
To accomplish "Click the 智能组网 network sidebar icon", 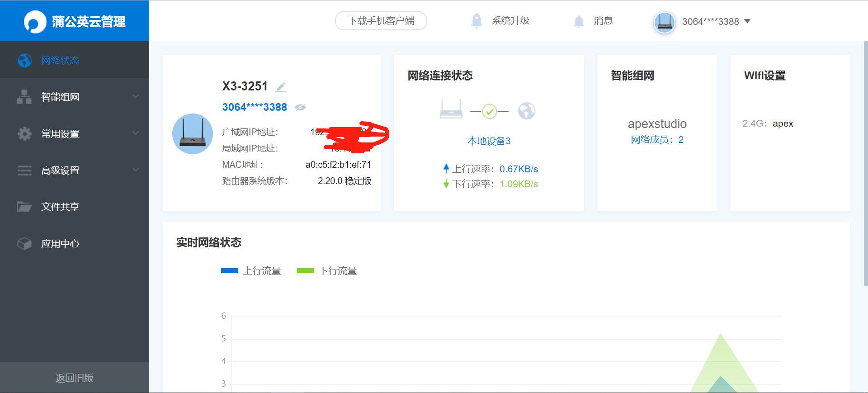I will [24, 97].
